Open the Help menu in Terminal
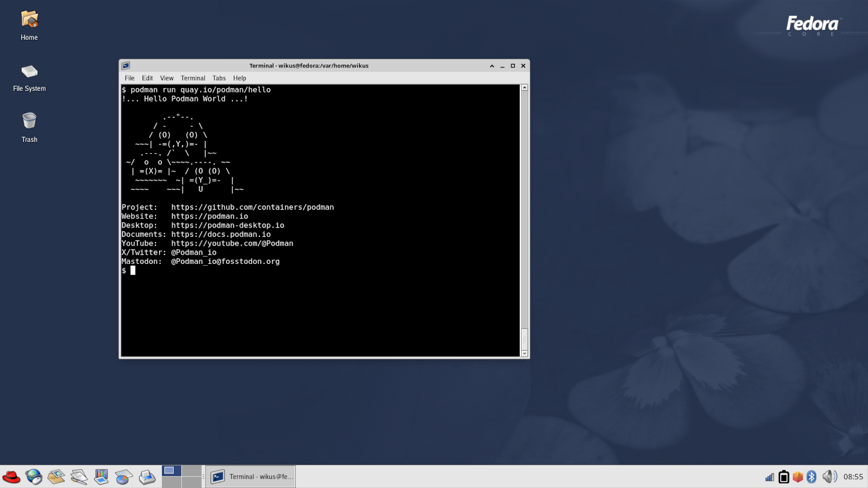 pos(239,78)
